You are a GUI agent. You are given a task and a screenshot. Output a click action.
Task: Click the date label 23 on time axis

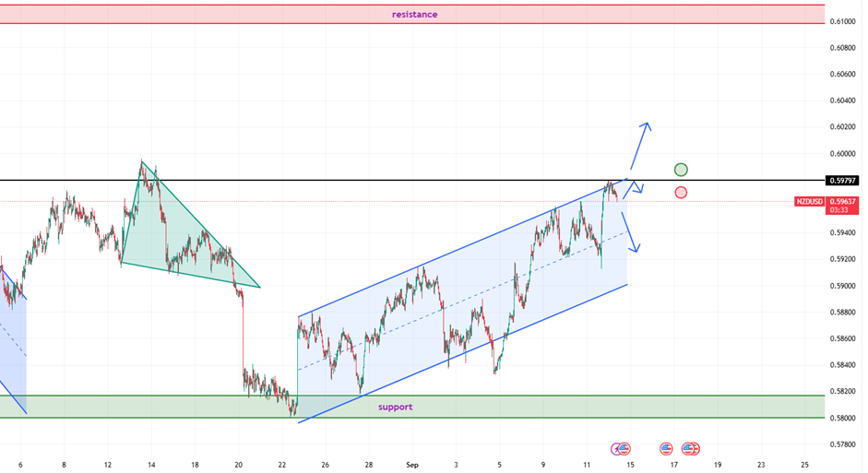pos(761,466)
